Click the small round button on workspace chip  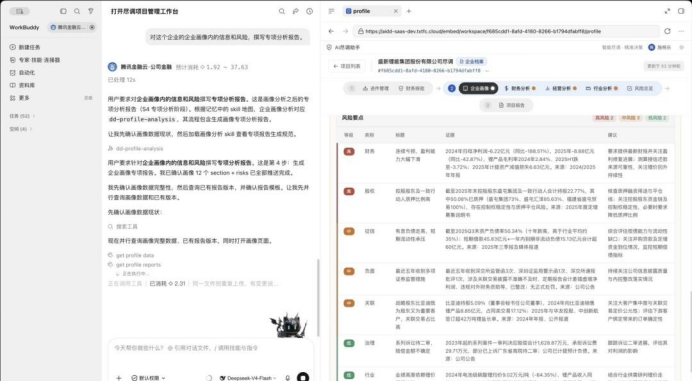click(92, 27)
